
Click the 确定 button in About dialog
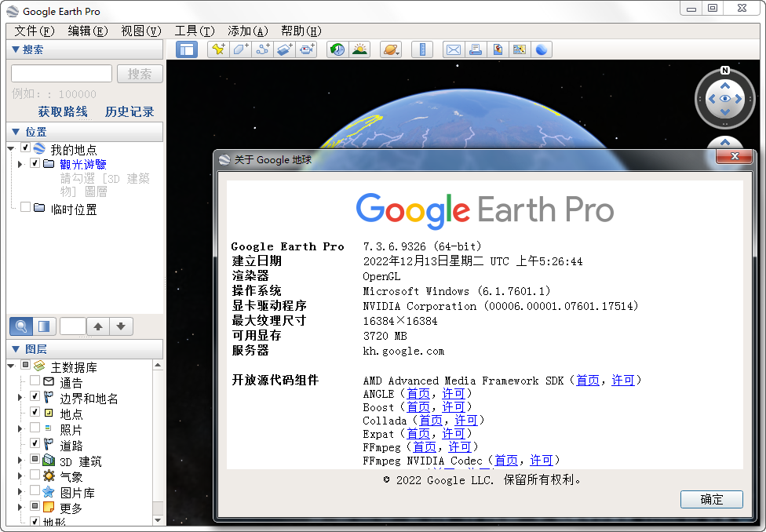coord(711,500)
